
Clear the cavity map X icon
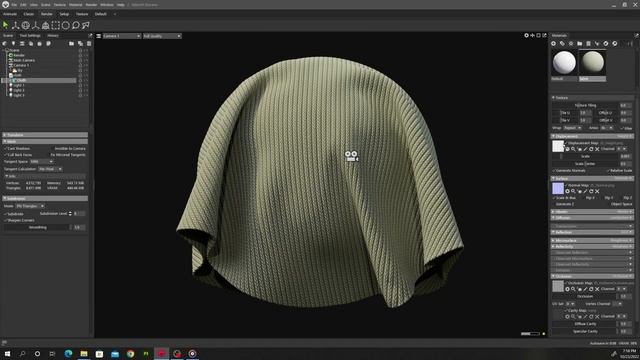[x=597, y=316]
